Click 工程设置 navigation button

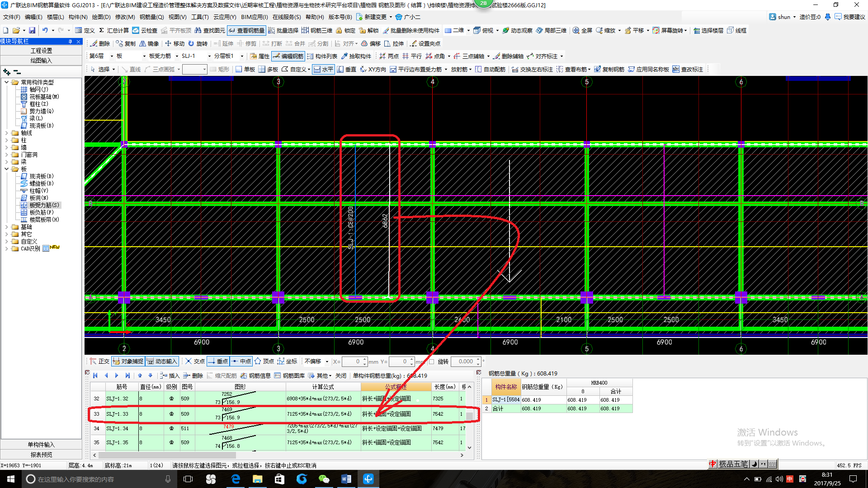pos(41,51)
